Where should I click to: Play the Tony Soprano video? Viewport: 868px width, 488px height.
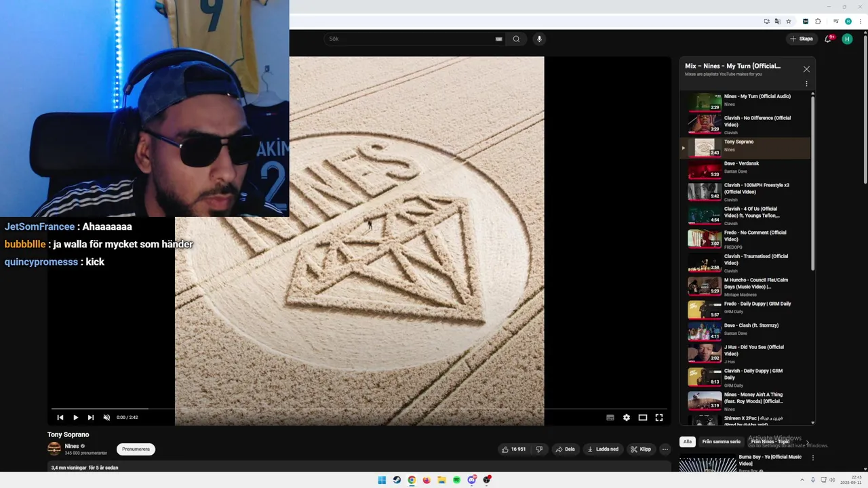pyautogui.click(x=75, y=418)
